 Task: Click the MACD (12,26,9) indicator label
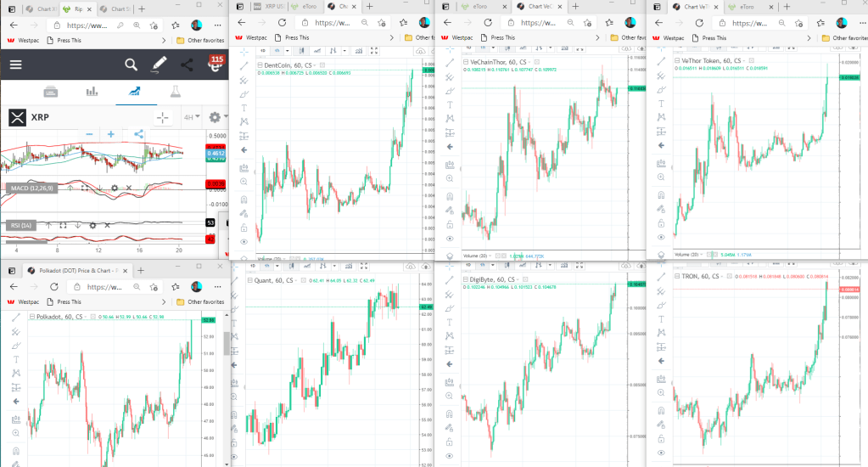point(31,188)
